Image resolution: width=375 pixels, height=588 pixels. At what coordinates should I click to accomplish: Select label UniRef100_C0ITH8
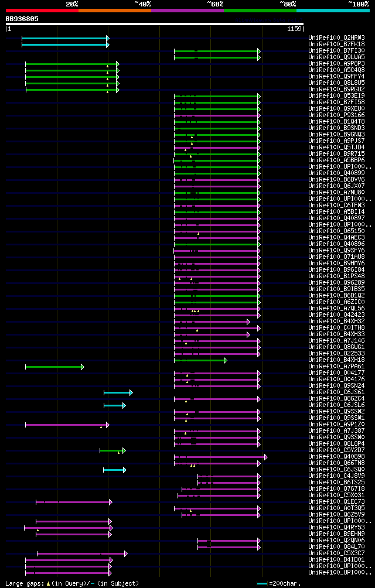click(336, 327)
